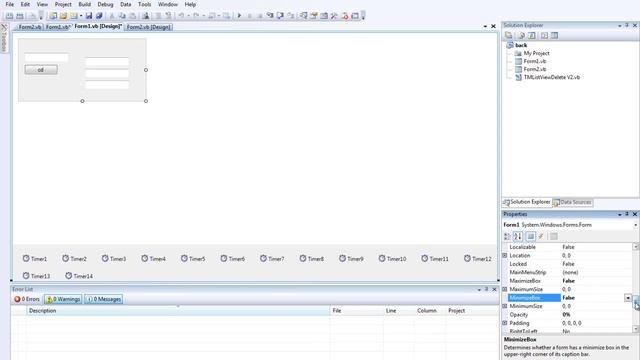Select the Timer11 component in the tray
640x360 pixels.
(435, 258)
